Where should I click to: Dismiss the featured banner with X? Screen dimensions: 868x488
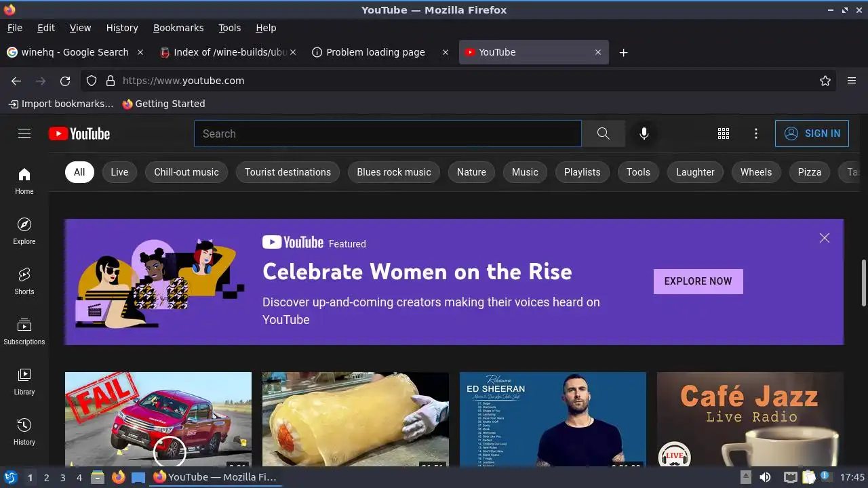pyautogui.click(x=825, y=238)
